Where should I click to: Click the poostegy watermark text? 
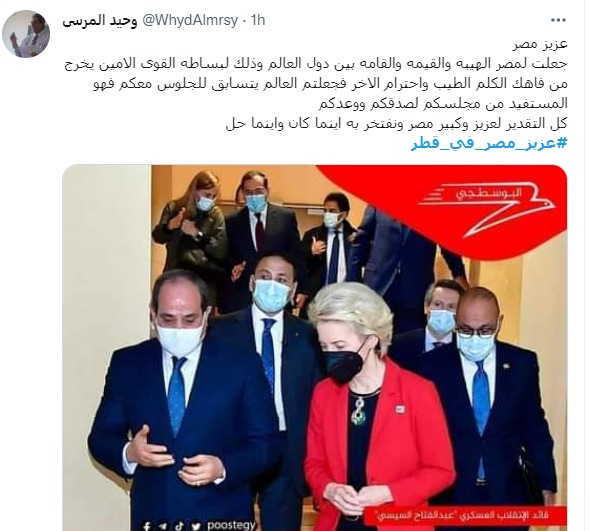click(x=231, y=525)
